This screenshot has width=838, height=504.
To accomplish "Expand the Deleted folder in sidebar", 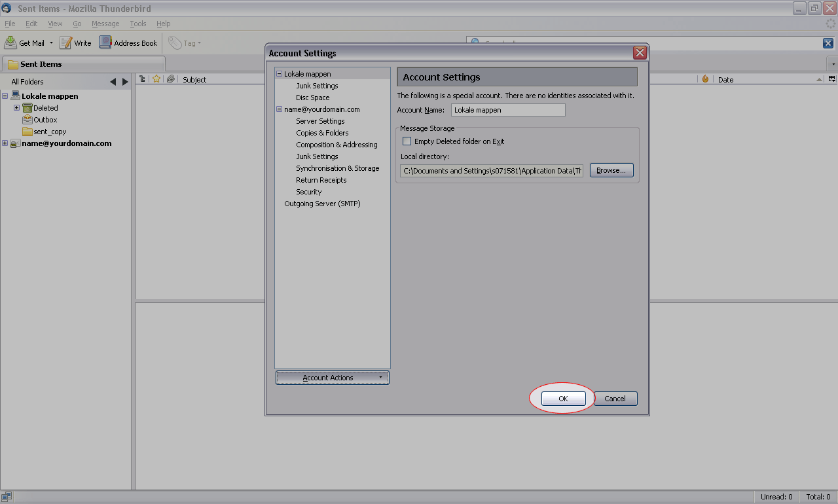I will [17, 108].
